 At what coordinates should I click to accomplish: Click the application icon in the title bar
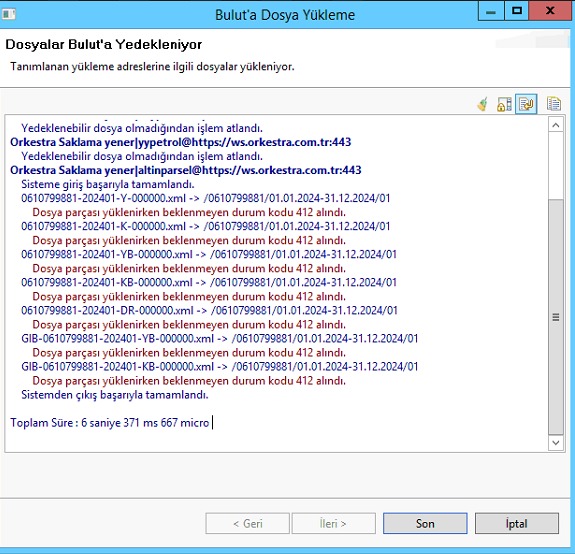tap(9, 14)
